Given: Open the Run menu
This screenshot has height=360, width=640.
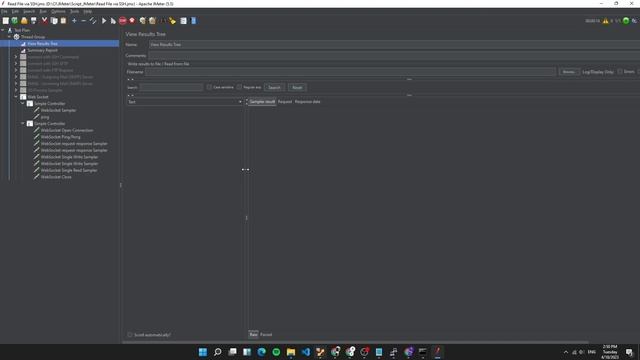Looking at the screenshot, I should click(x=43, y=11).
